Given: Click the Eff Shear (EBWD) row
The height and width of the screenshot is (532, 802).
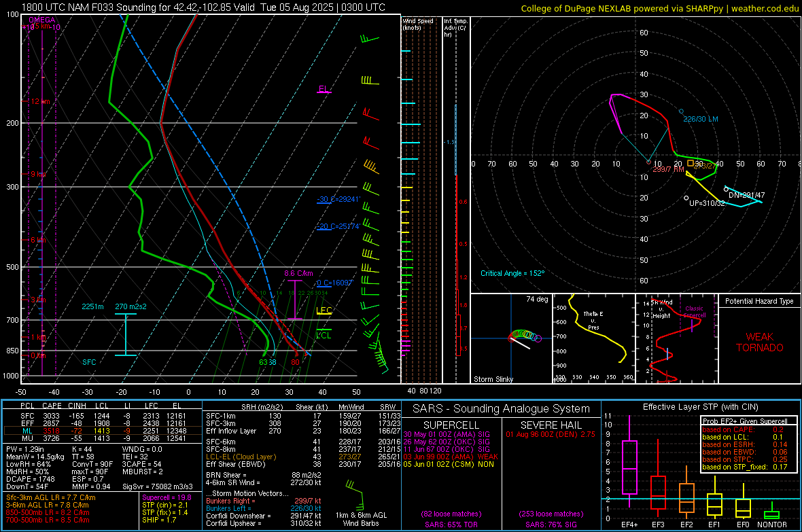Looking at the screenshot, I should 303,465.
